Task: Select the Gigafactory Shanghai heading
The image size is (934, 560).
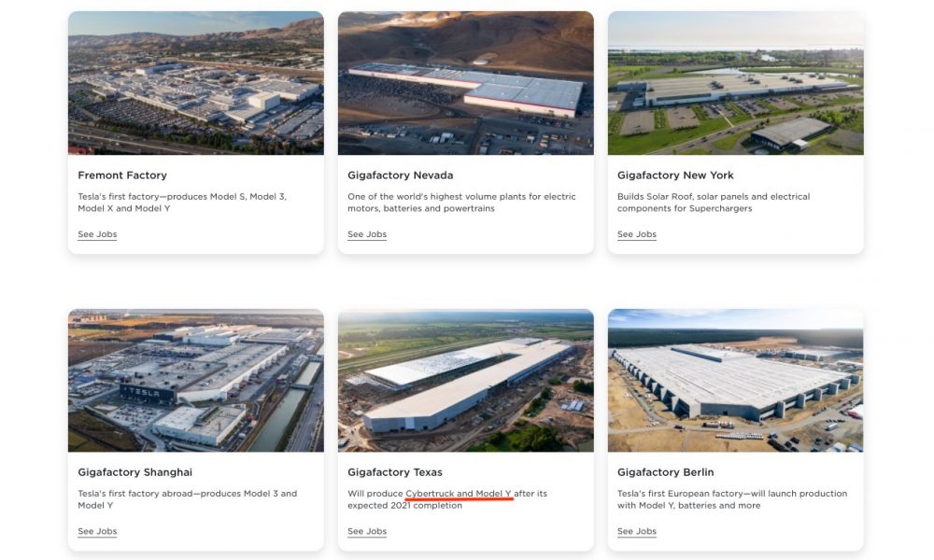Action: 135,472
